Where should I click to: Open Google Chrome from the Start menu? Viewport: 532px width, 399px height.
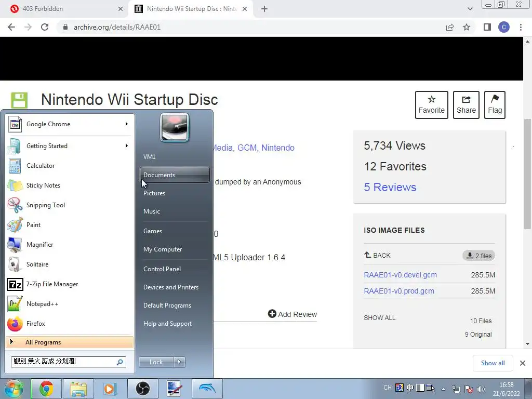[70, 124]
